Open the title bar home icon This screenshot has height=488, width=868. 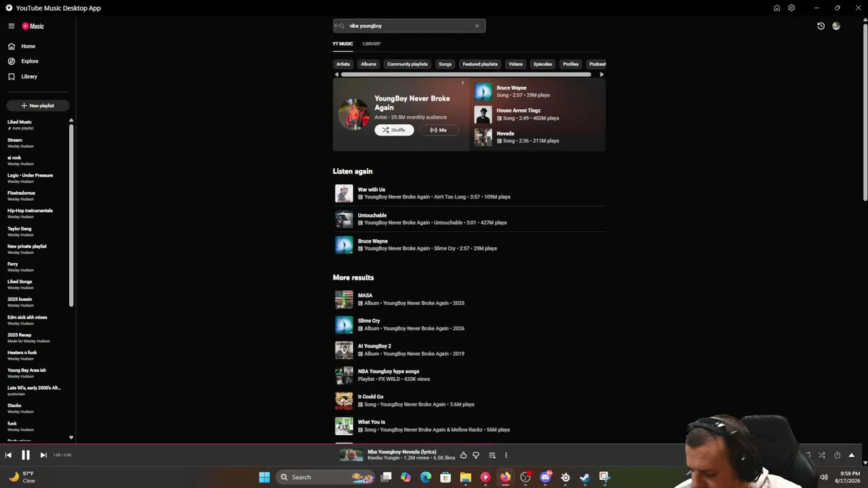click(x=776, y=8)
